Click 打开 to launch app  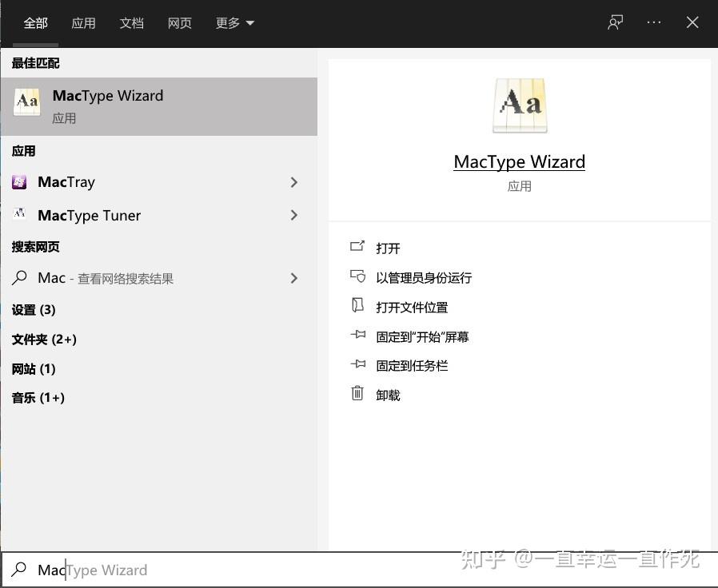tap(388, 248)
